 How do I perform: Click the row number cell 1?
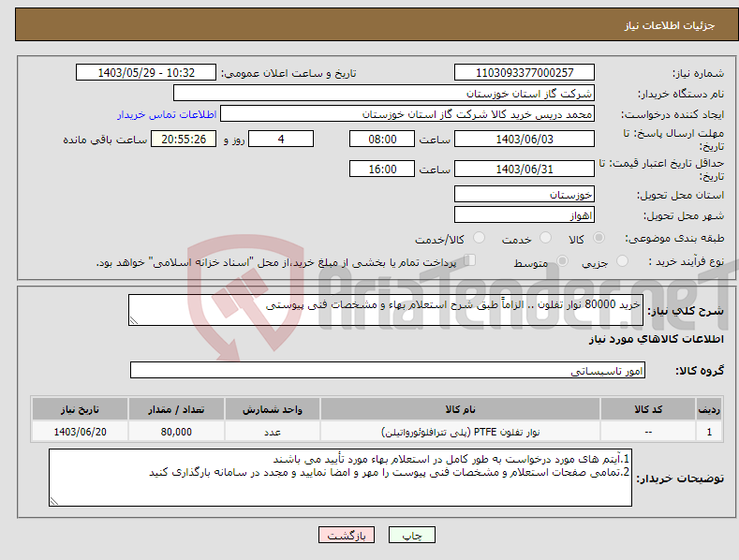click(709, 432)
